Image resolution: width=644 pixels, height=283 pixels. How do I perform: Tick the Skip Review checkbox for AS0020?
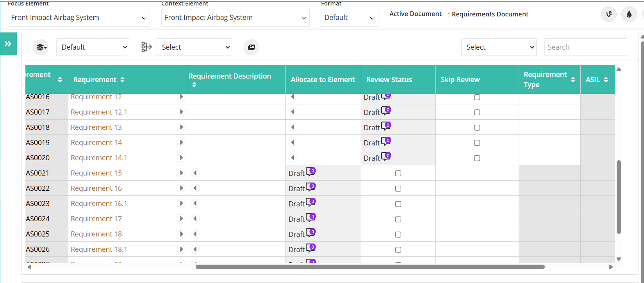pos(477,158)
